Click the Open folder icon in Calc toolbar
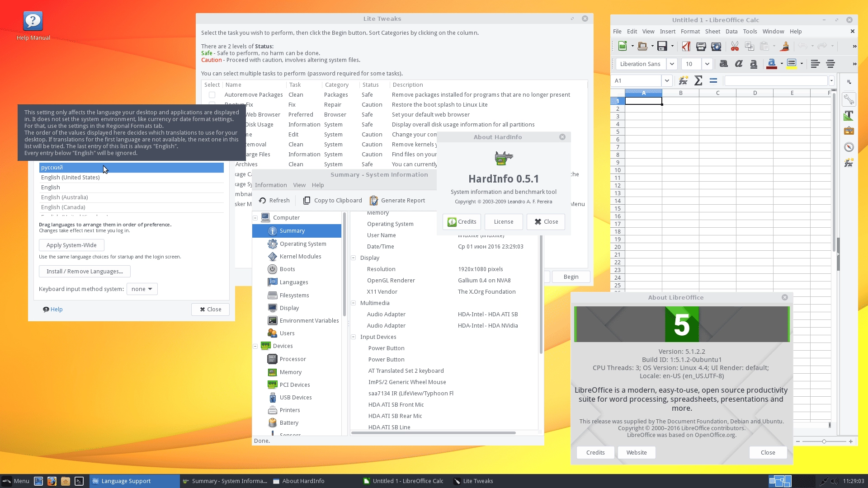Viewport: 868px width, 488px height. [642, 46]
